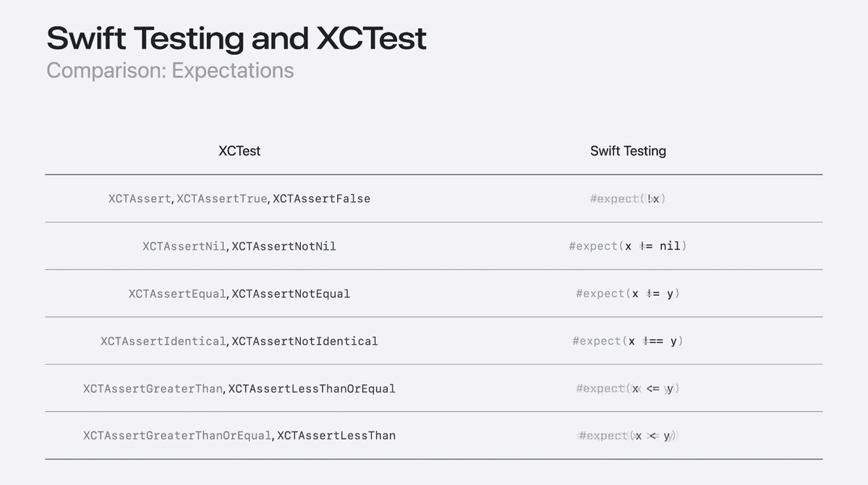Select XCTAssertLessThanOrEqual text
The image size is (868, 485).
pos(312,389)
